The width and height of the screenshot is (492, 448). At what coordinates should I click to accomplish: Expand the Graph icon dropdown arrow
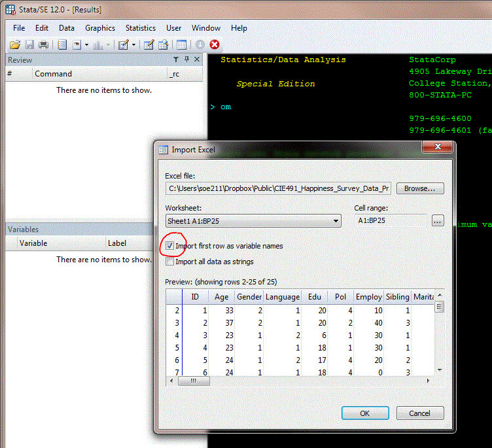click(108, 45)
